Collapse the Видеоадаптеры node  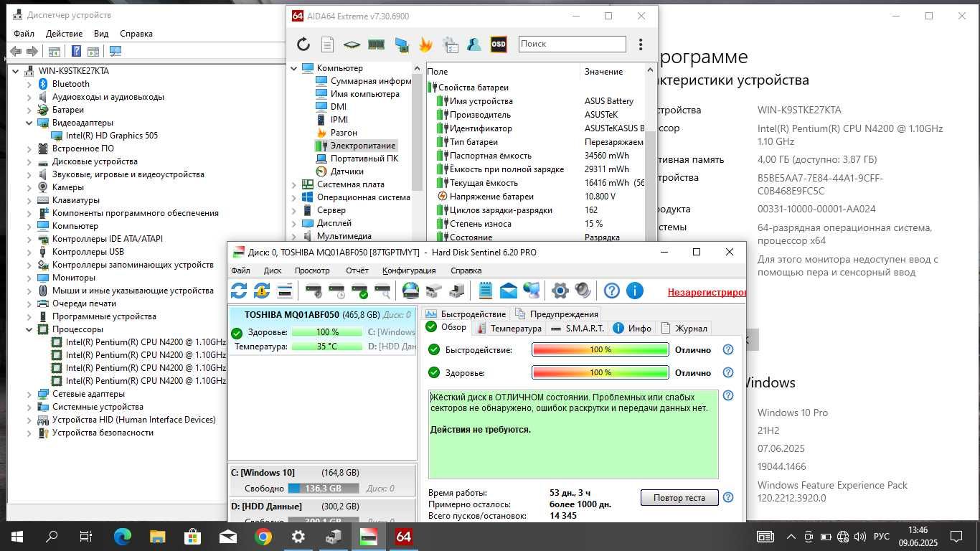(x=29, y=123)
